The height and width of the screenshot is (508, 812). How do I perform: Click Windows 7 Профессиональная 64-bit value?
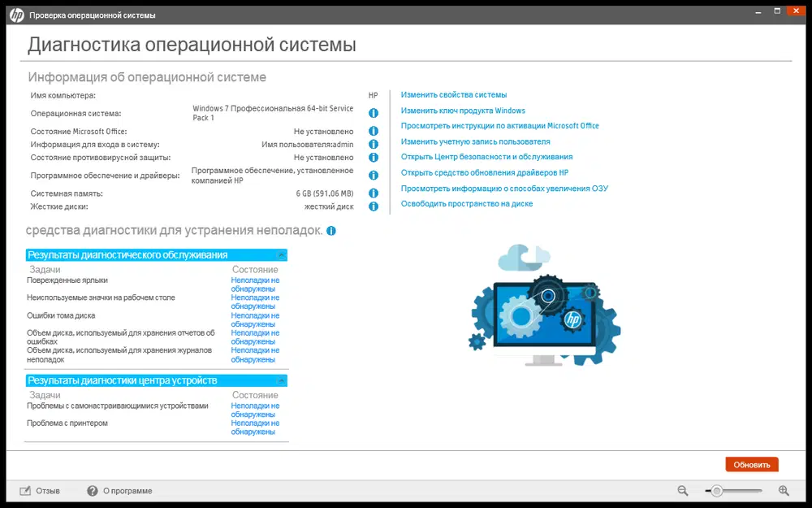click(x=273, y=113)
